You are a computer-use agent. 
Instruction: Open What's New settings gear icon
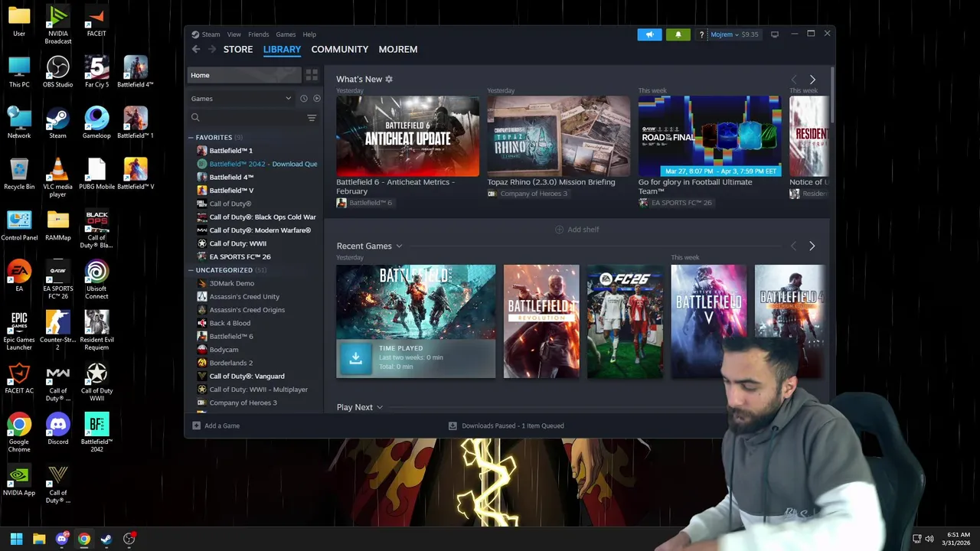tap(389, 79)
